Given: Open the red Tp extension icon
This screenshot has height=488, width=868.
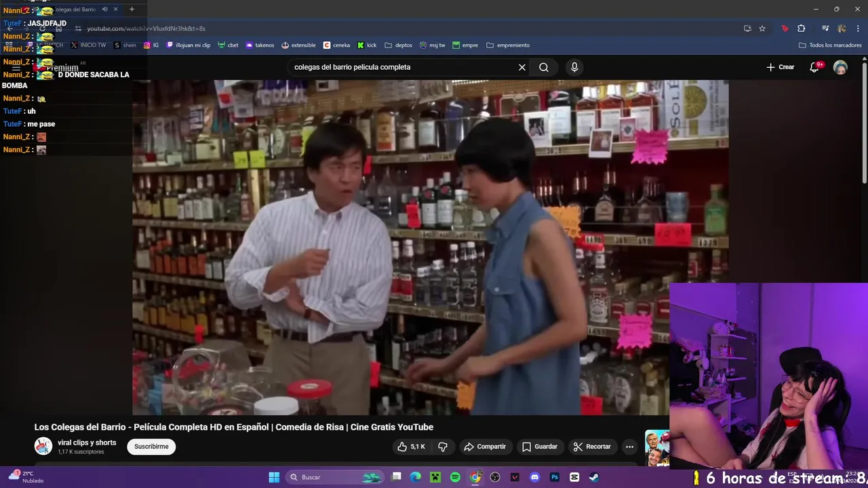Looking at the screenshot, I should 785,28.
